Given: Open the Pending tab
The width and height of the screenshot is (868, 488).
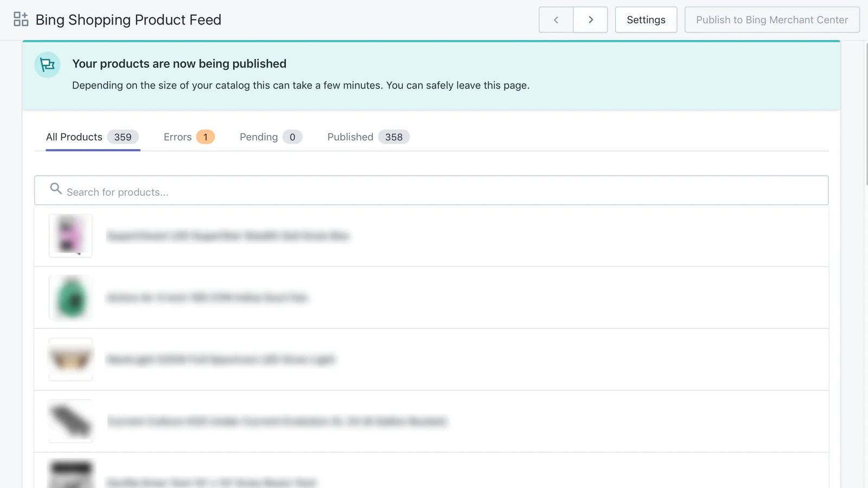Looking at the screenshot, I should (270, 137).
